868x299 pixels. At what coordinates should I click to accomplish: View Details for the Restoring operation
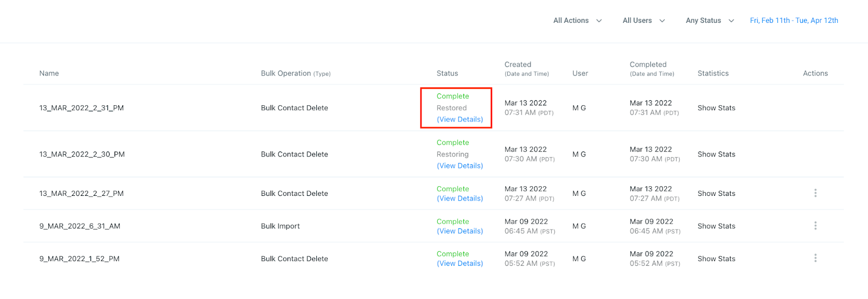pyautogui.click(x=460, y=166)
